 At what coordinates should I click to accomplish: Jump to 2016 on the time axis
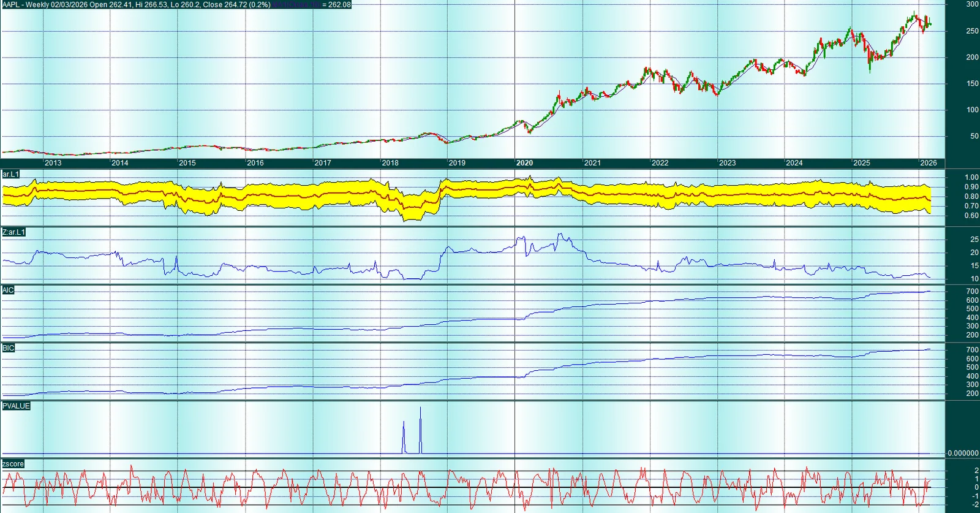[x=255, y=163]
